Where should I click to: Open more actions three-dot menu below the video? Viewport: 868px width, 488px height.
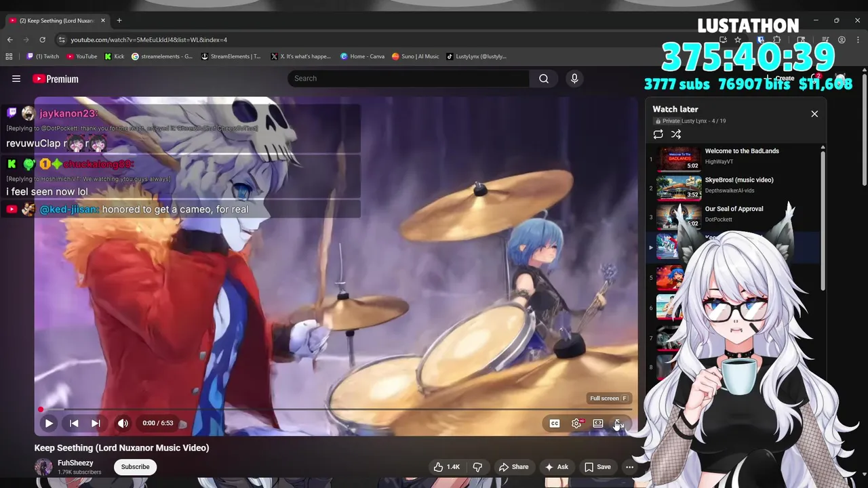point(629,467)
